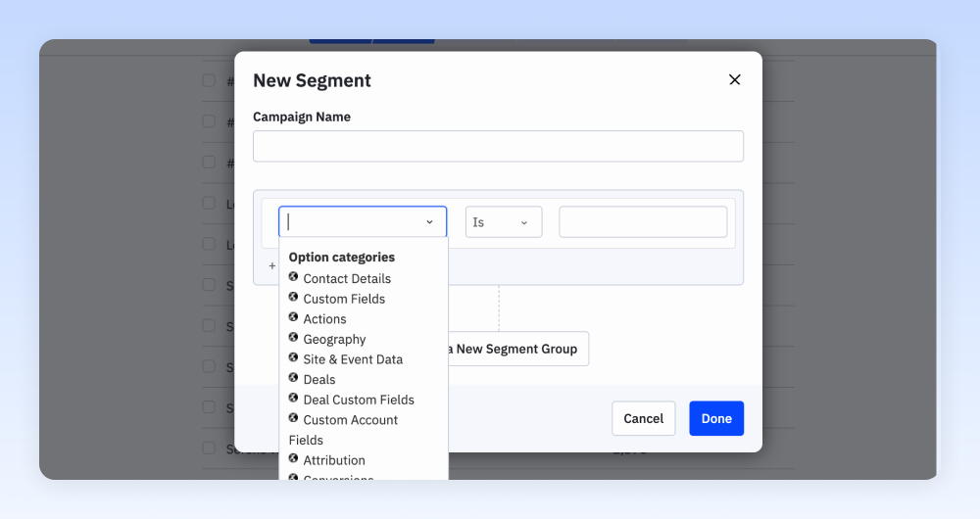Select the Contact Details category
980x519 pixels.
point(347,278)
